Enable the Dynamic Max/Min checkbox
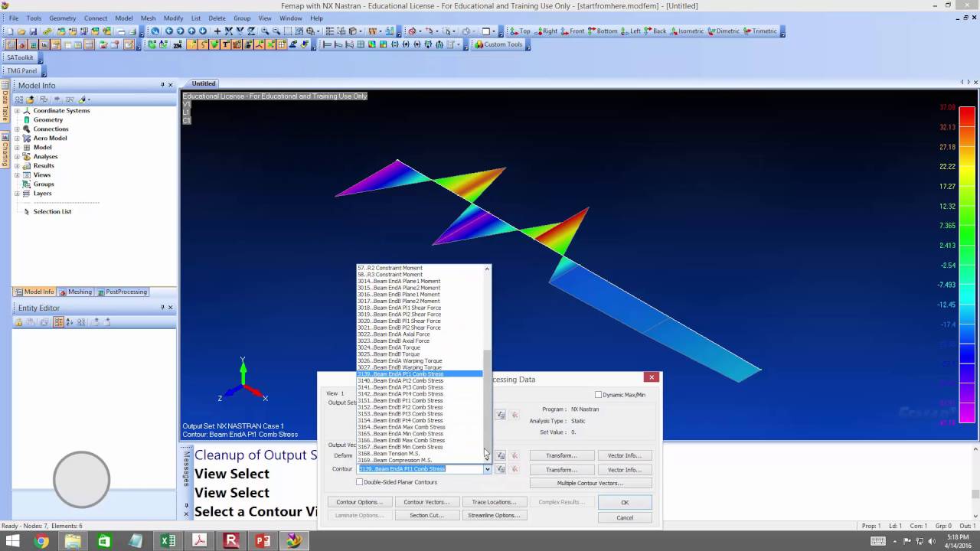 (x=599, y=395)
